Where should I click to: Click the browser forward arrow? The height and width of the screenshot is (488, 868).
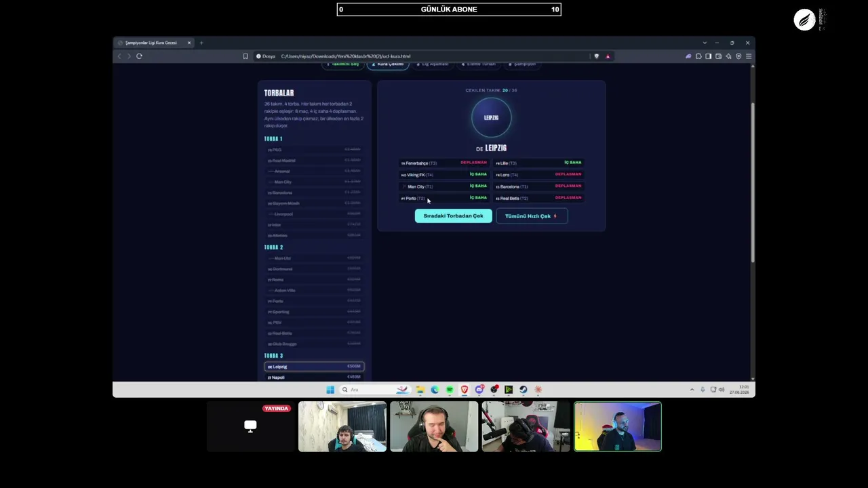pyautogui.click(x=129, y=56)
